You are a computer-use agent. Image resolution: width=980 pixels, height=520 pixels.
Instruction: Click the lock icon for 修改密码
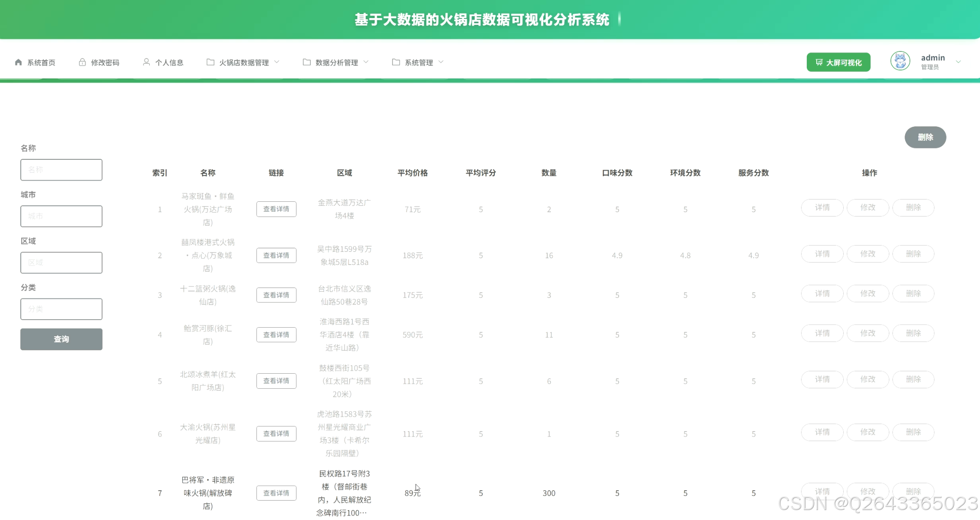pyautogui.click(x=82, y=62)
